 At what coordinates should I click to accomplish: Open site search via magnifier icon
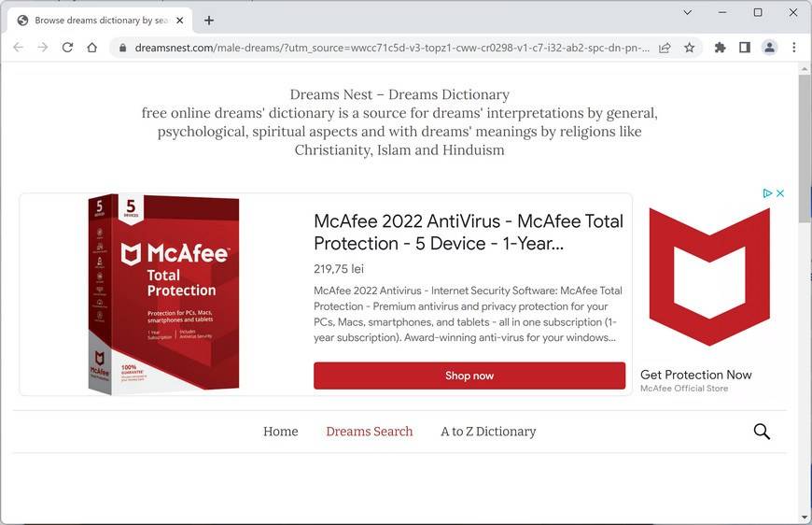tap(762, 432)
